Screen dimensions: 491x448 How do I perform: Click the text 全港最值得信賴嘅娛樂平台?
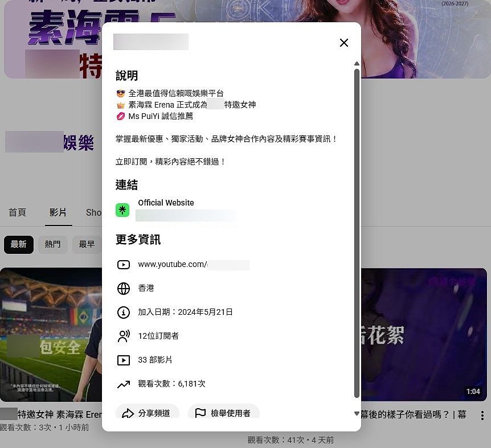click(176, 93)
